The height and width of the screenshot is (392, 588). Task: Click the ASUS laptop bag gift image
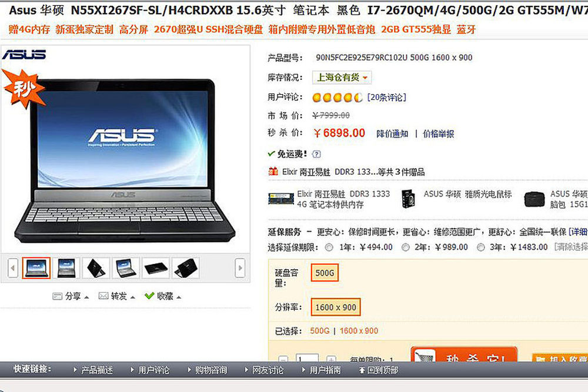click(534, 199)
